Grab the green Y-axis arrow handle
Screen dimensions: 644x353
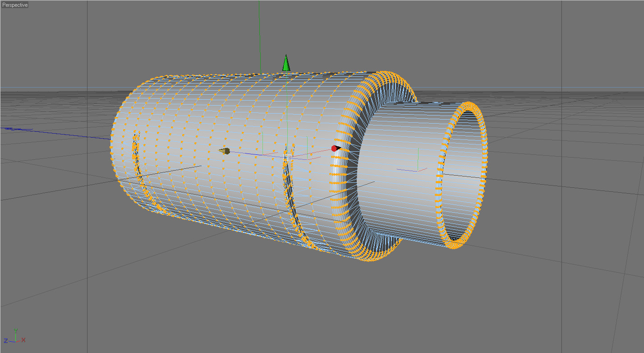[x=286, y=63]
